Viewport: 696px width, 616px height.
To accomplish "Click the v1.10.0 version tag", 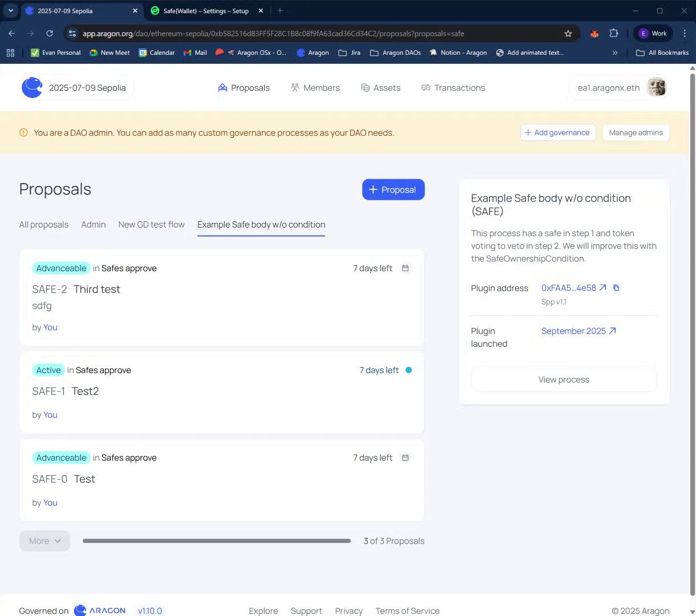I will pos(150,611).
